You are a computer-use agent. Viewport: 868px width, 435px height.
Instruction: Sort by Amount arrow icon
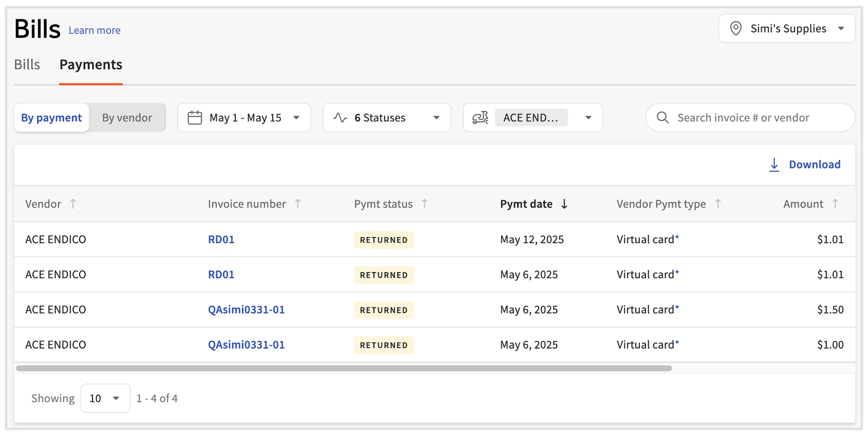[x=835, y=204]
